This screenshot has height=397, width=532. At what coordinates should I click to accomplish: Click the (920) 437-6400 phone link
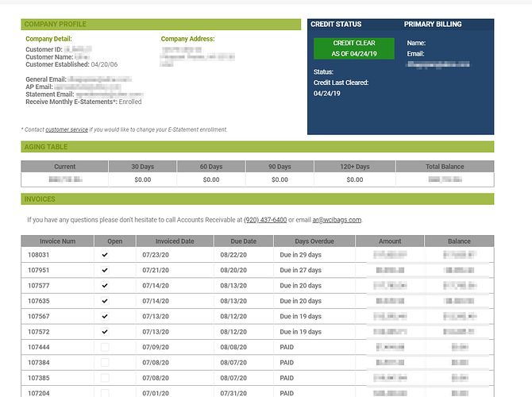click(265, 220)
